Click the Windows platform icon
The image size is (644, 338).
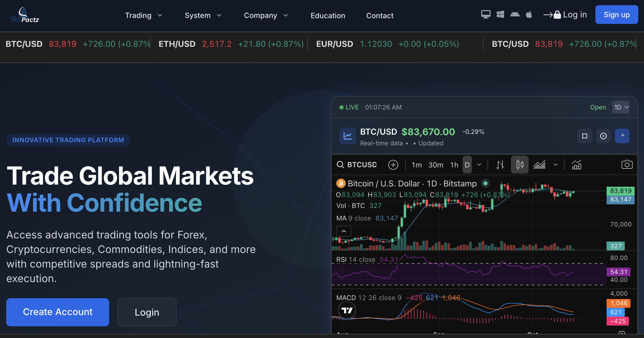click(x=500, y=14)
